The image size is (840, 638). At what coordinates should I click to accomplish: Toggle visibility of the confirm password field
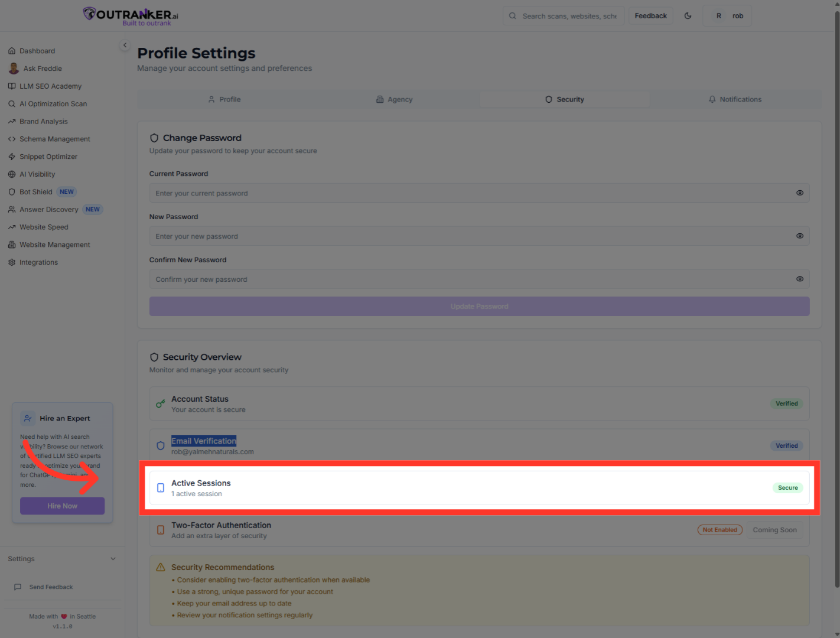[x=800, y=279]
